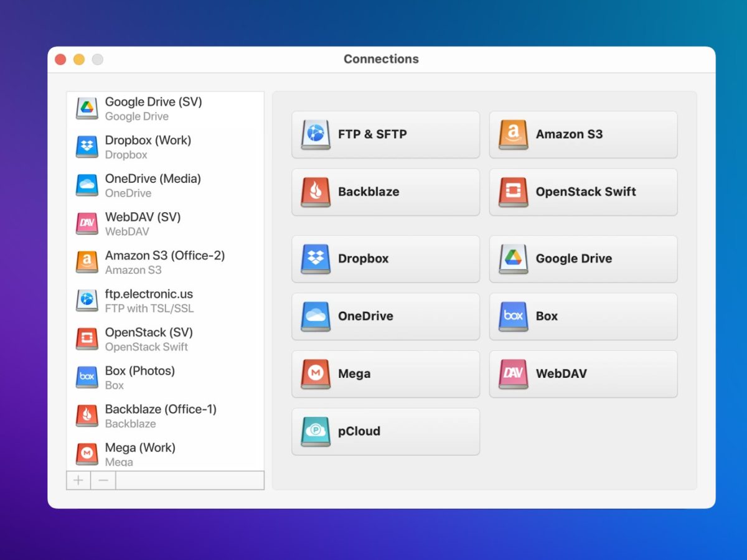Create a new OneDrive connection
747x560 pixels.
385,316
